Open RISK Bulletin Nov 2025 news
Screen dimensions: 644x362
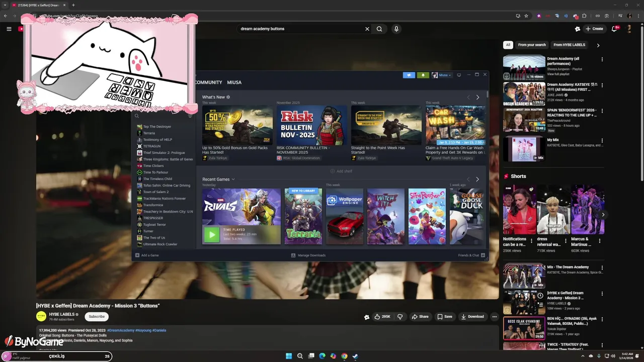(x=311, y=125)
